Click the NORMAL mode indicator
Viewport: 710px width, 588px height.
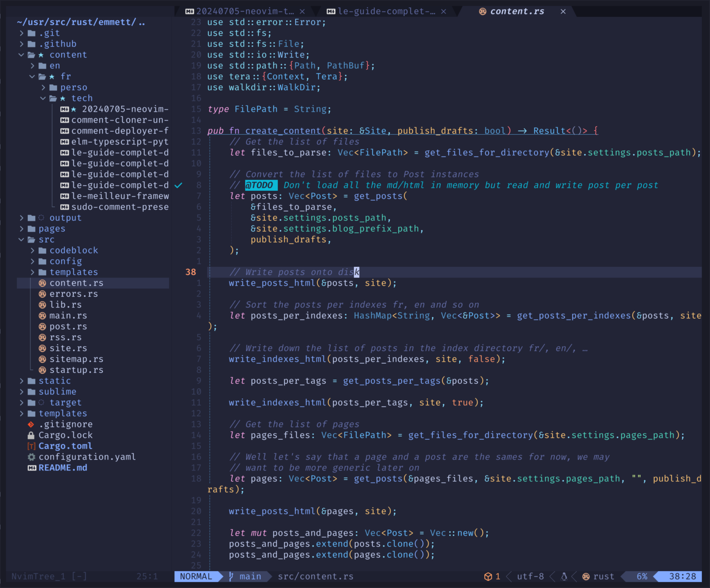(x=196, y=576)
